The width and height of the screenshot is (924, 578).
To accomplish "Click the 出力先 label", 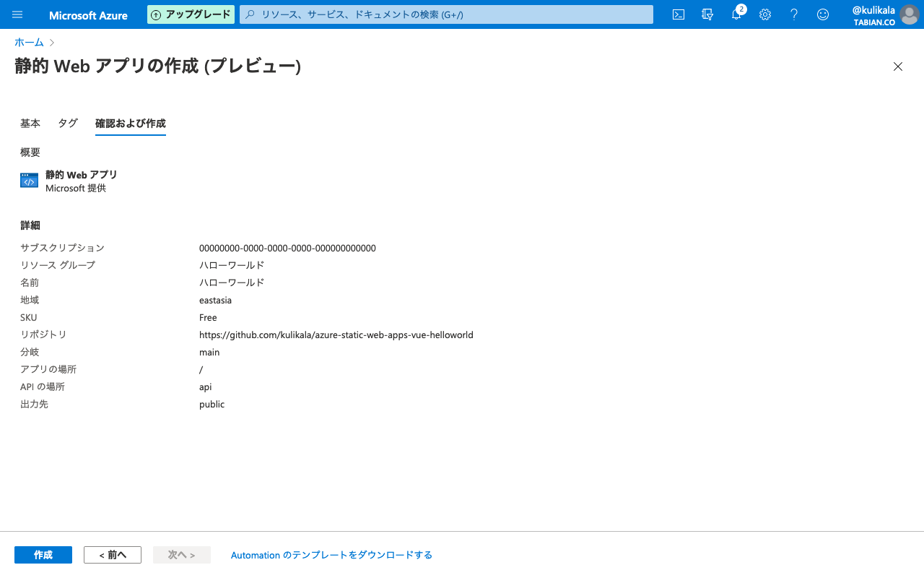I will click(x=34, y=404).
